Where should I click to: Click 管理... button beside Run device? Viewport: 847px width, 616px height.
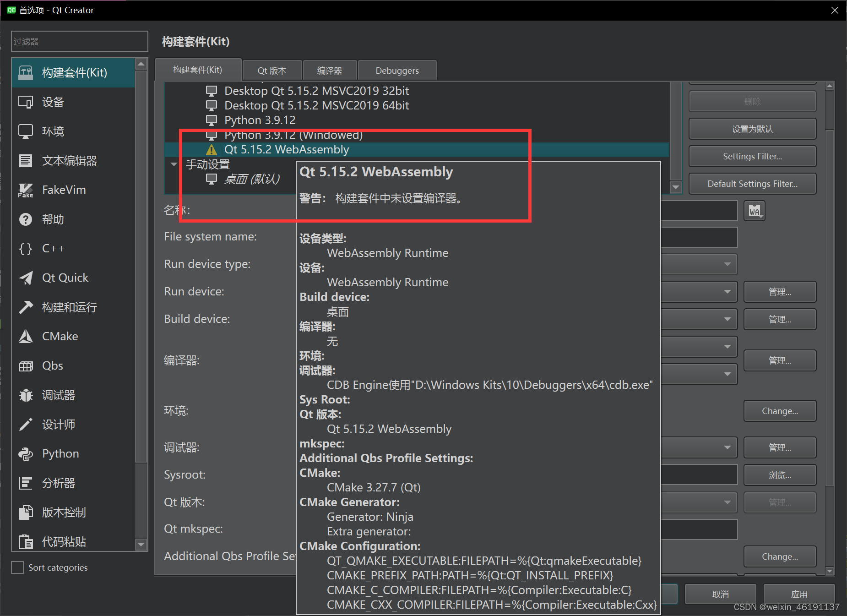(780, 292)
